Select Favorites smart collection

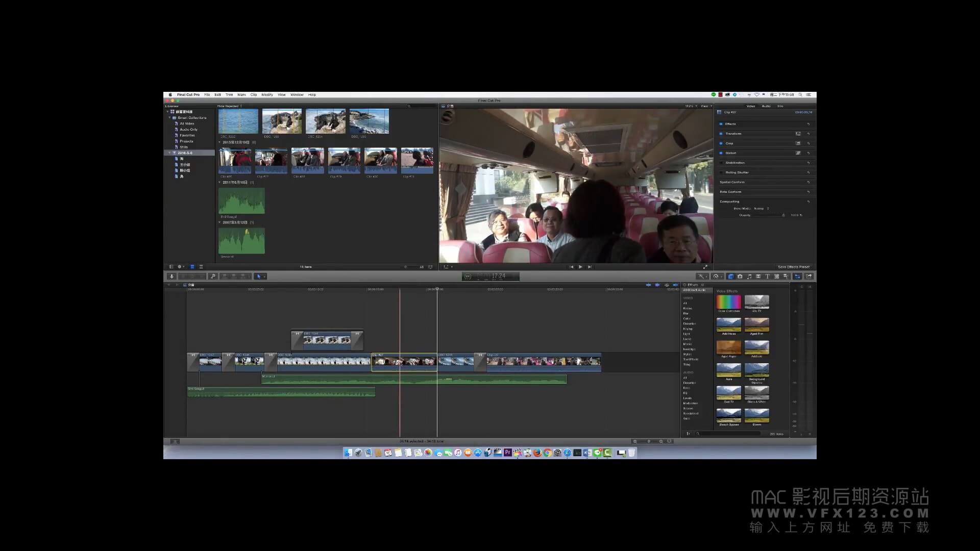(187, 135)
